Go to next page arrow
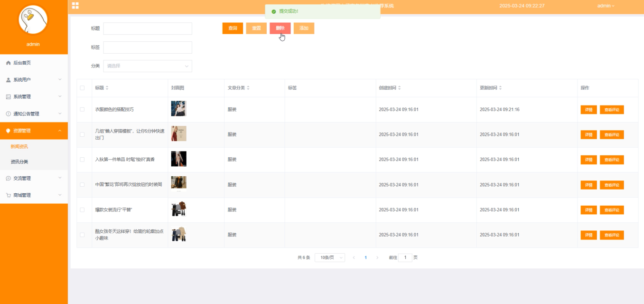Image resolution: width=644 pixels, height=304 pixels. pyautogui.click(x=377, y=257)
